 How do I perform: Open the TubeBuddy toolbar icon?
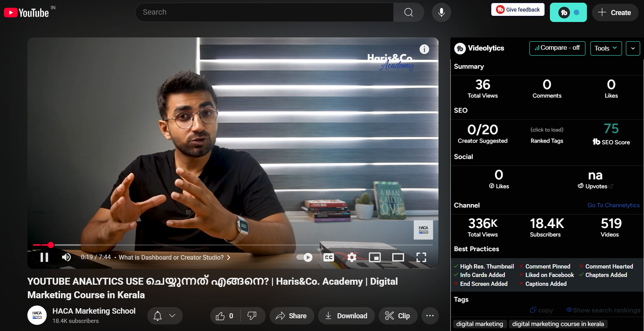point(568,12)
